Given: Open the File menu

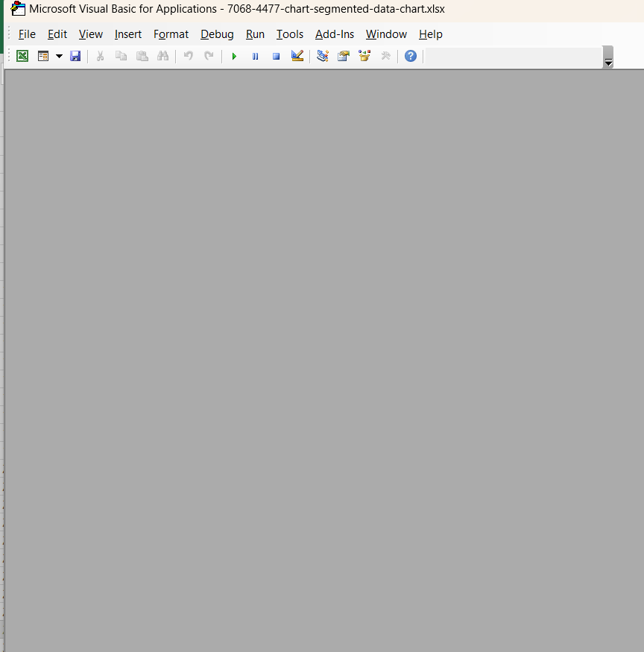Looking at the screenshot, I should [27, 34].
